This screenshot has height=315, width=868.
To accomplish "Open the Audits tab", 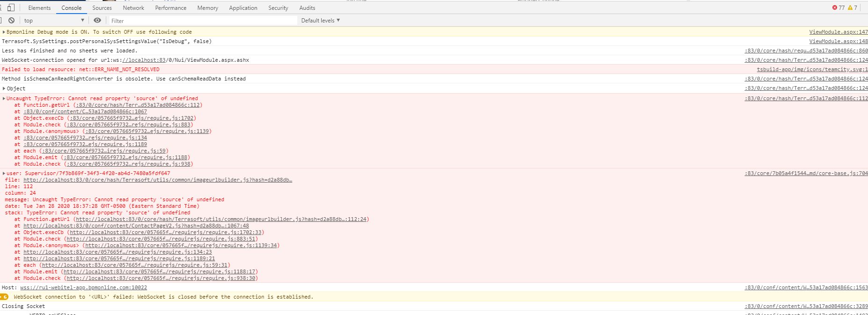I will tap(307, 8).
